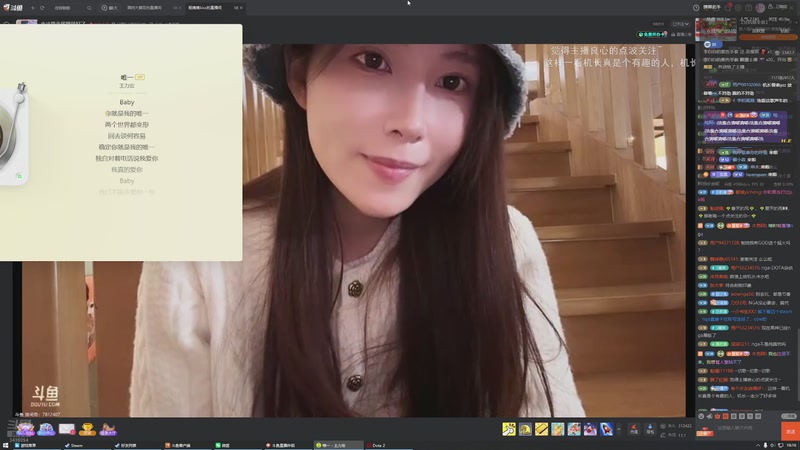
Task: Send the purple plane gift
Action: point(590,429)
